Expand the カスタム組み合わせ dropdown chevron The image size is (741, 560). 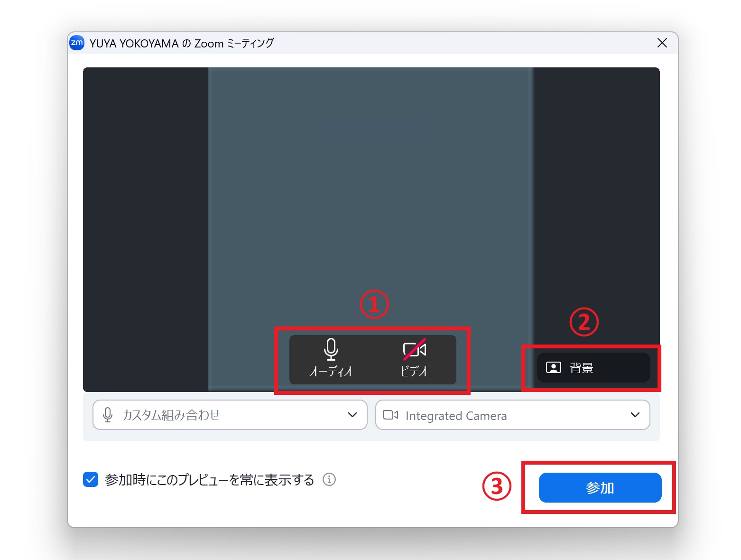(352, 415)
